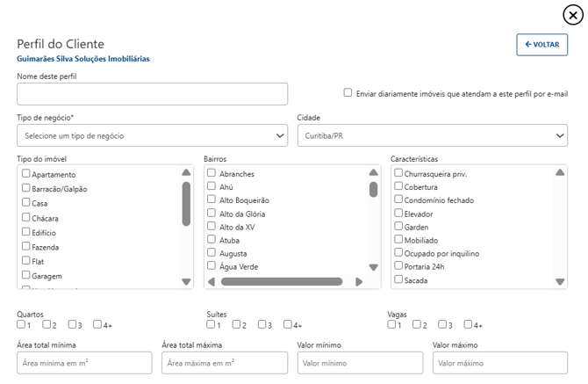Enable daily e-mail property notifications checkbox
The height and width of the screenshot is (384, 588).
click(348, 92)
